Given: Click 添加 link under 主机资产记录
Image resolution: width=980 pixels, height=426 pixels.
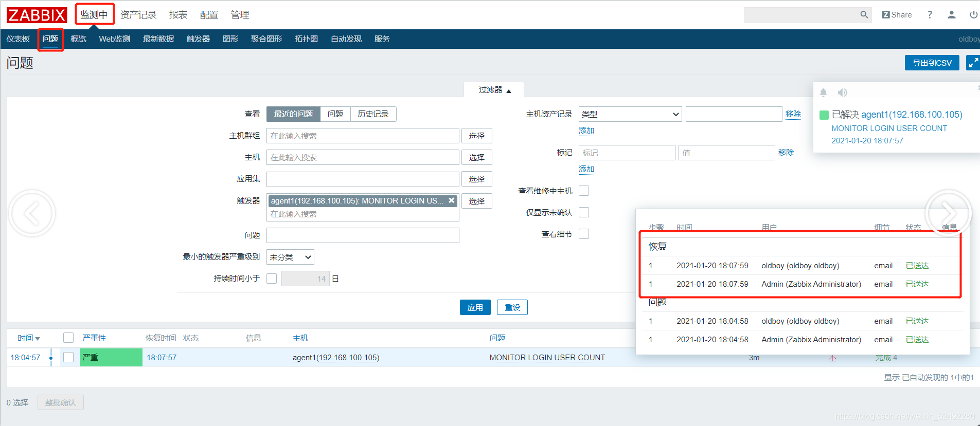Looking at the screenshot, I should pos(586,131).
